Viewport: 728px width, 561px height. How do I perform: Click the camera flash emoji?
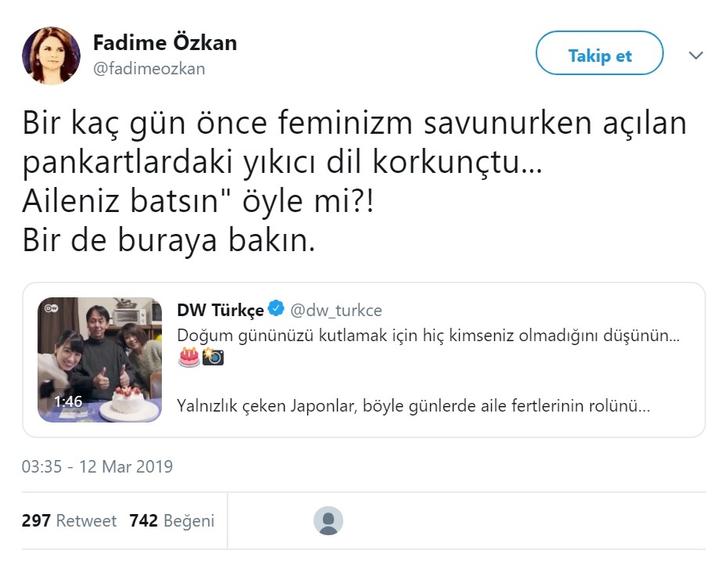pos(212,358)
